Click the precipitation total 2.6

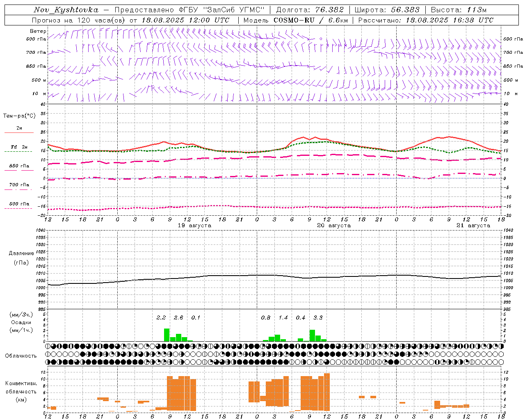tap(178, 317)
